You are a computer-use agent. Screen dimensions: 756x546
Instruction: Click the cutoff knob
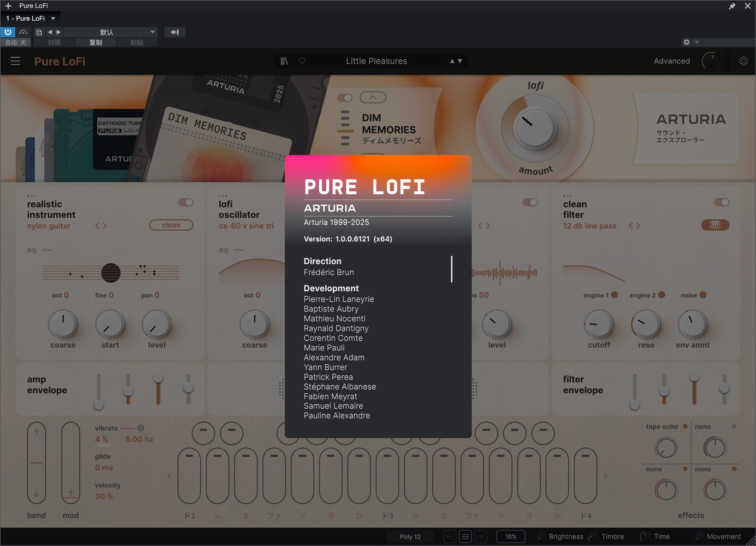pos(598,324)
